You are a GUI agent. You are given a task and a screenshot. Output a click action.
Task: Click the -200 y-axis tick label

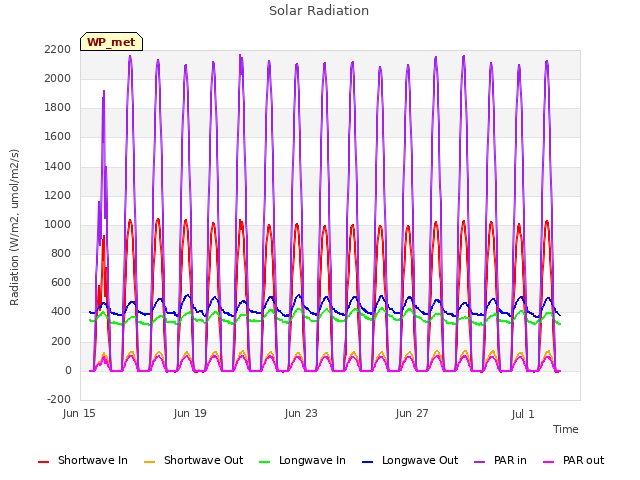(x=59, y=399)
